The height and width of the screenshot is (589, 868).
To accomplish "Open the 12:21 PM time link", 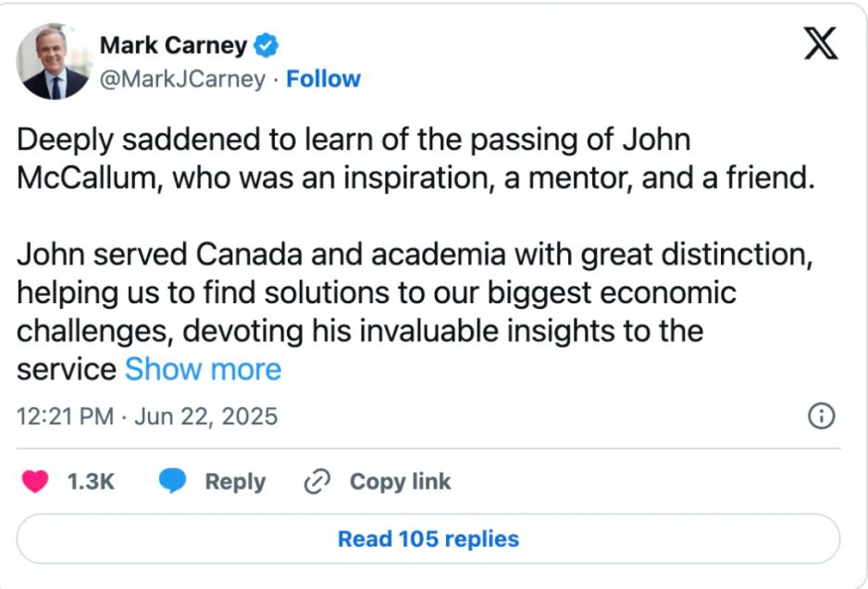I will pyautogui.click(x=66, y=416).
